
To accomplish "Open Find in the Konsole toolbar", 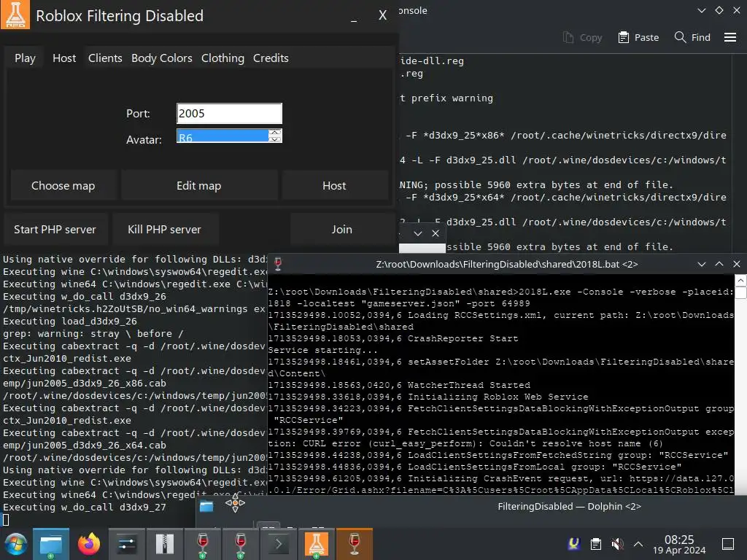I will [693, 38].
